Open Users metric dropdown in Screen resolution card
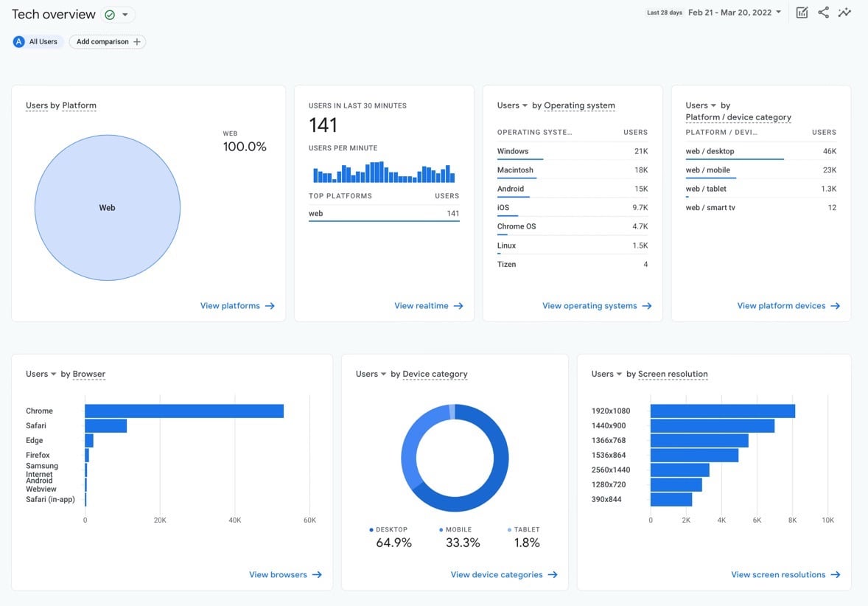Screen dimensions: 868x606 click(x=619, y=375)
